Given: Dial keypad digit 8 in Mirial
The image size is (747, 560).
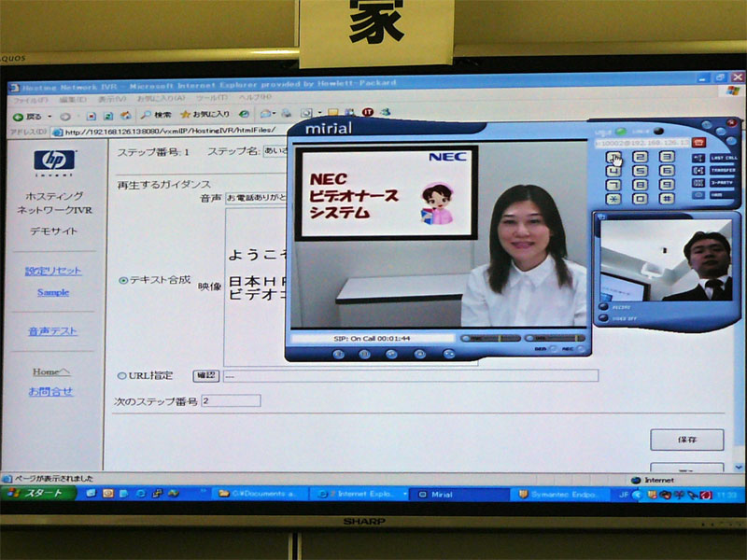Looking at the screenshot, I should (640, 184).
